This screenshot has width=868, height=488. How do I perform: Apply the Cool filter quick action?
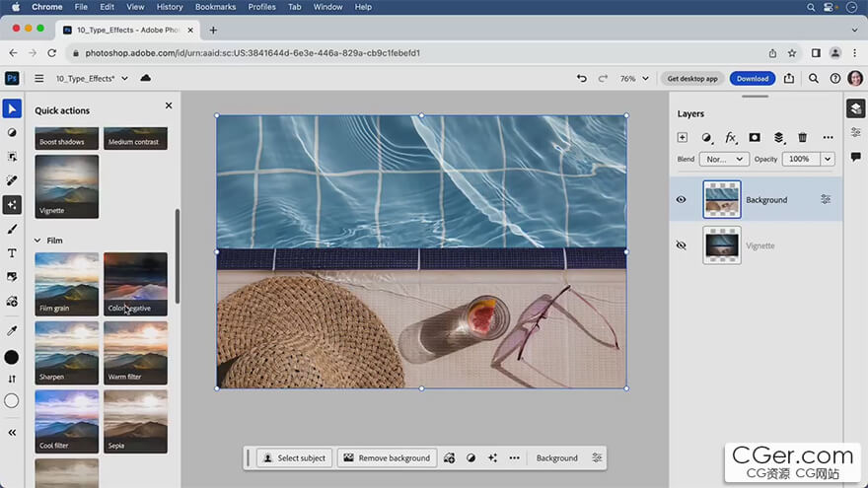(x=67, y=422)
